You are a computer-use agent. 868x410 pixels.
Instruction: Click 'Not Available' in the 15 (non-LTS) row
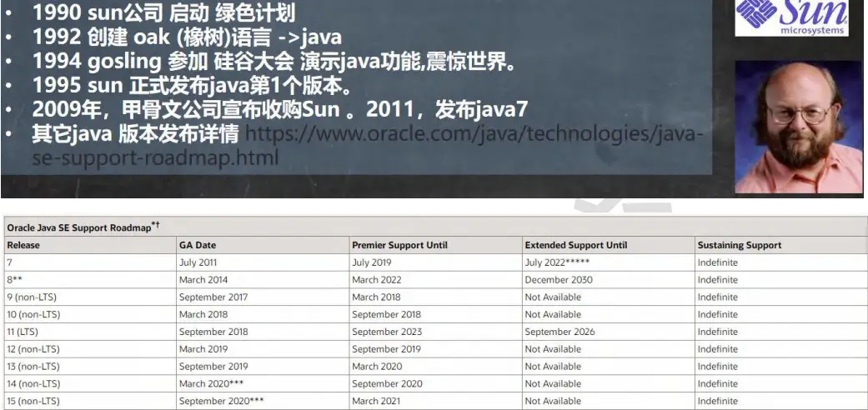point(553,401)
